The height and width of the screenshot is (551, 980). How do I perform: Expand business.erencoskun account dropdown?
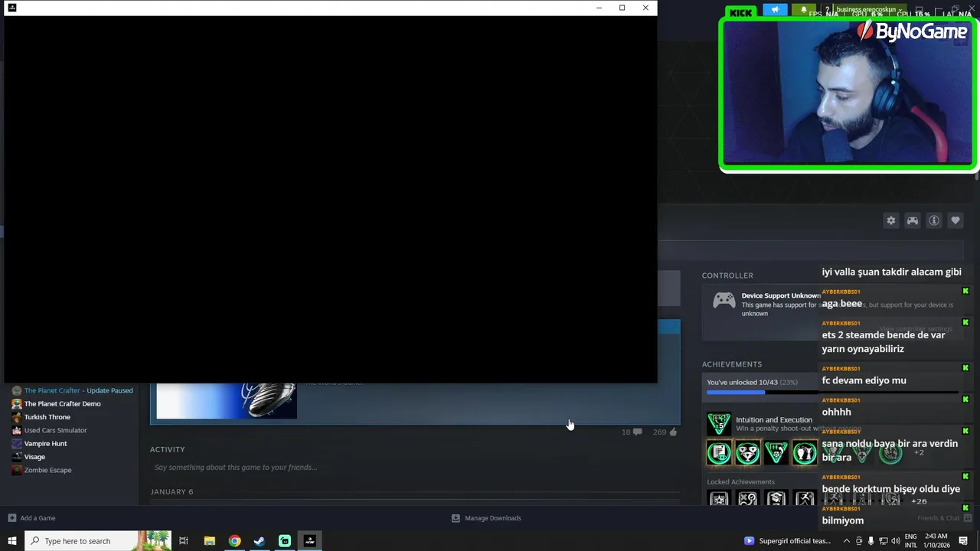coord(870,10)
